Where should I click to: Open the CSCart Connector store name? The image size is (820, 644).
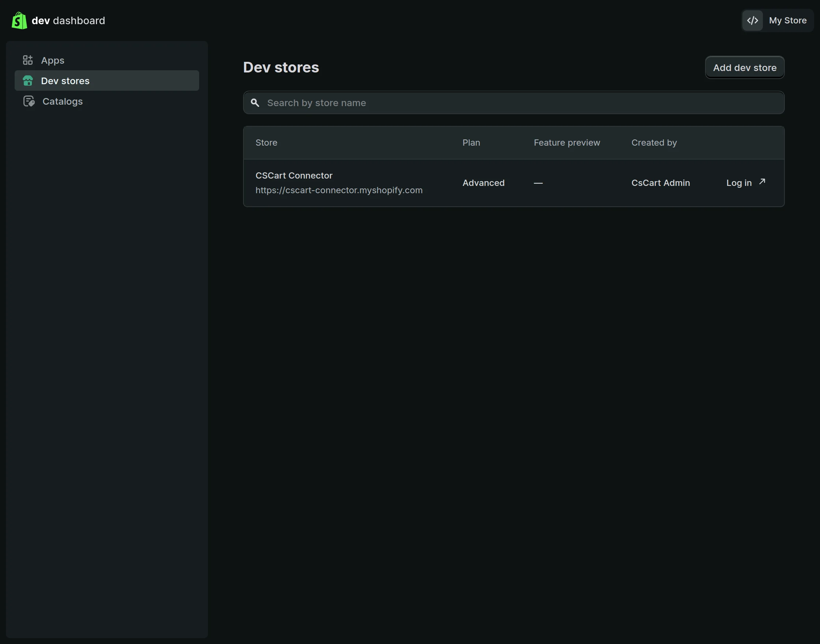coord(294,176)
